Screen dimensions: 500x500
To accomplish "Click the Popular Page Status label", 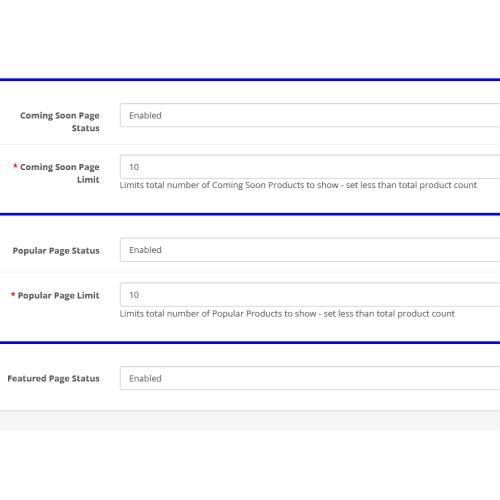I will (x=56, y=251).
